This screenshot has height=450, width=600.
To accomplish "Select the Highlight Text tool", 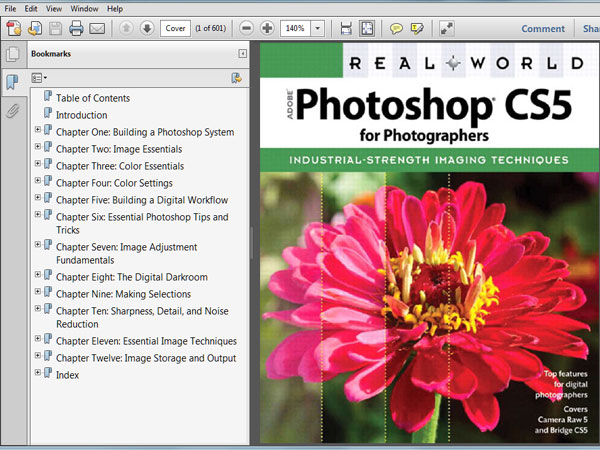I will click(417, 29).
